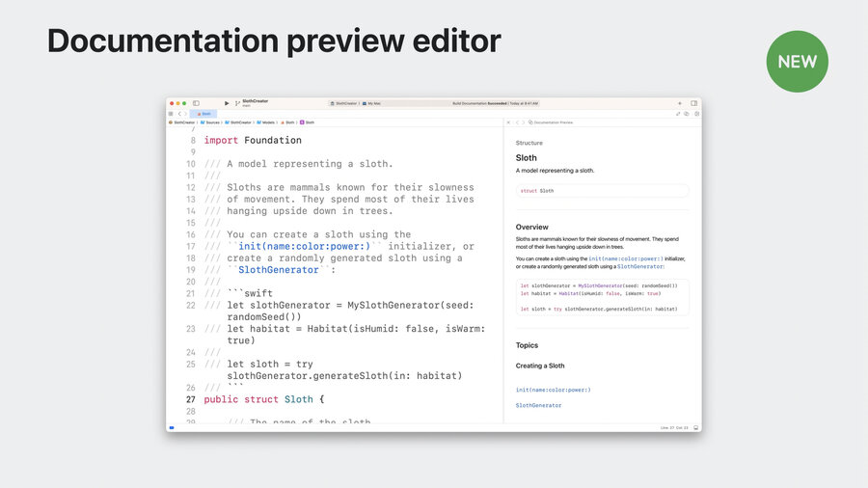This screenshot has width=868, height=488.
Task: Choose the My Mac run destination
Action: pyautogui.click(x=371, y=103)
